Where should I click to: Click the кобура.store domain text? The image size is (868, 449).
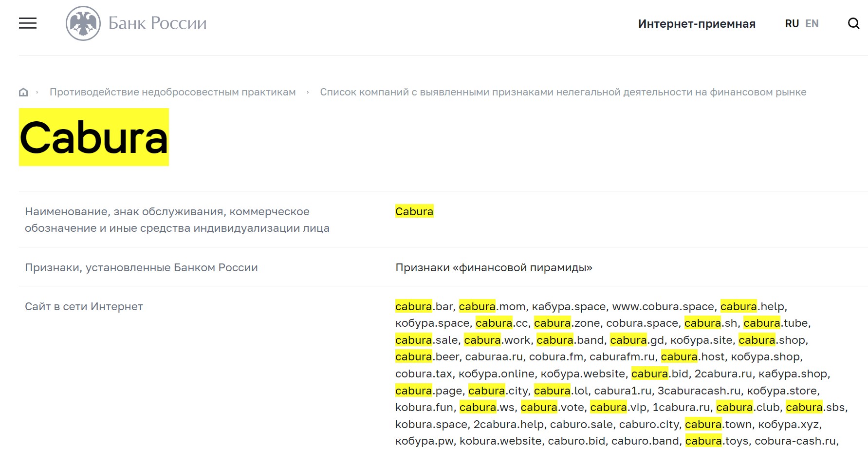783,391
